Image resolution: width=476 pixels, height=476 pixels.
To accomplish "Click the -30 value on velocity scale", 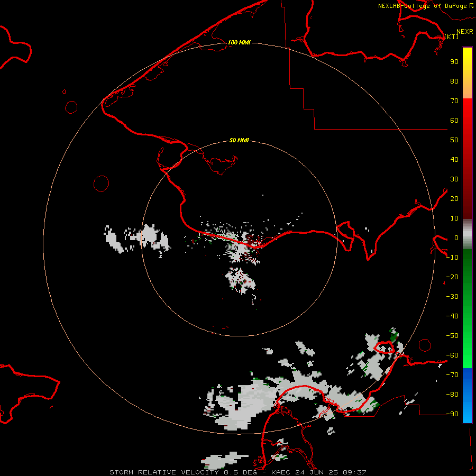I will click(452, 297).
